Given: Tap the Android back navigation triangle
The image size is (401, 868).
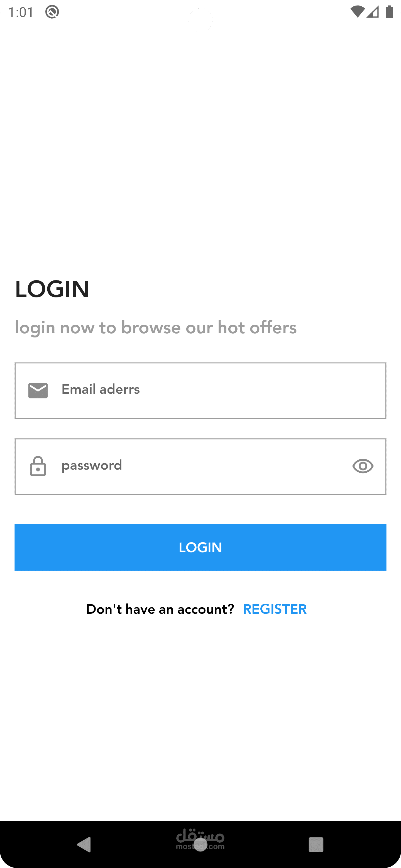Looking at the screenshot, I should point(84,844).
